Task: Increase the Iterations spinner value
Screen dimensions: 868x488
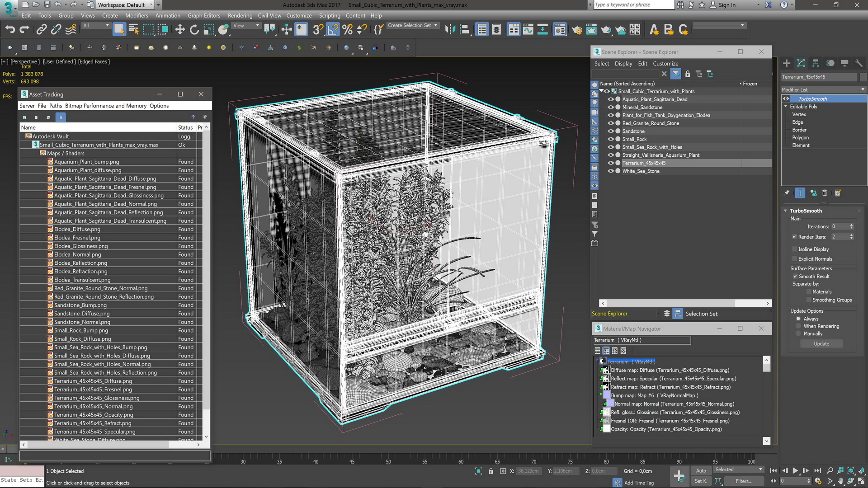Action: pos(852,225)
